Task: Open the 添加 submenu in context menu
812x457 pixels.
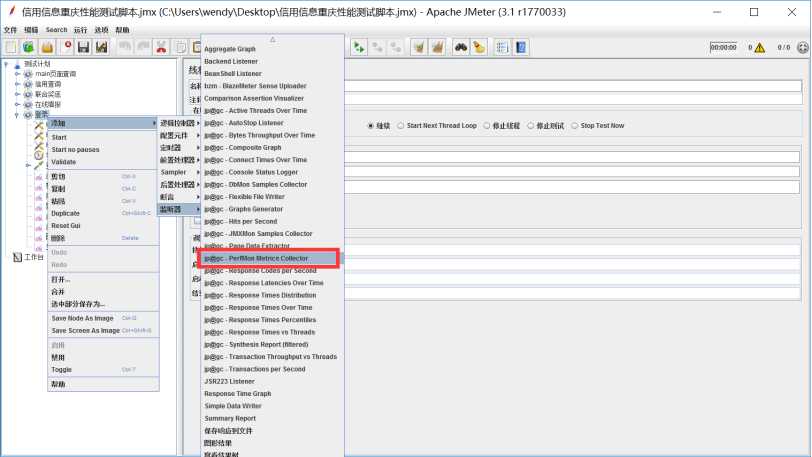Action: point(103,123)
